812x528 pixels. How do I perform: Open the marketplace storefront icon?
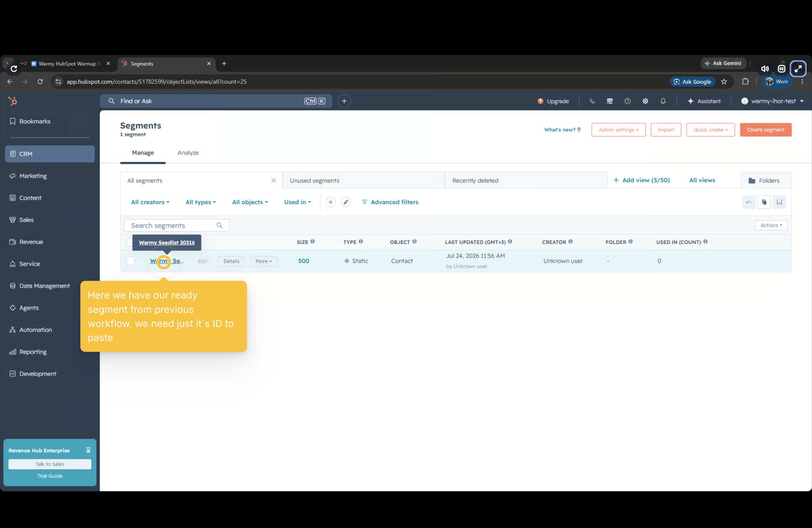610,101
